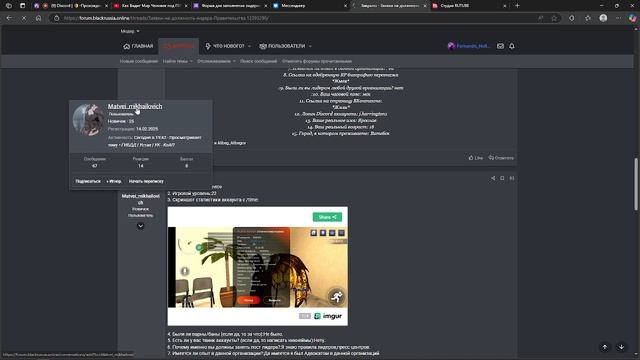Open the imgur logo link
The height and width of the screenshot is (360, 640).
(328, 316)
